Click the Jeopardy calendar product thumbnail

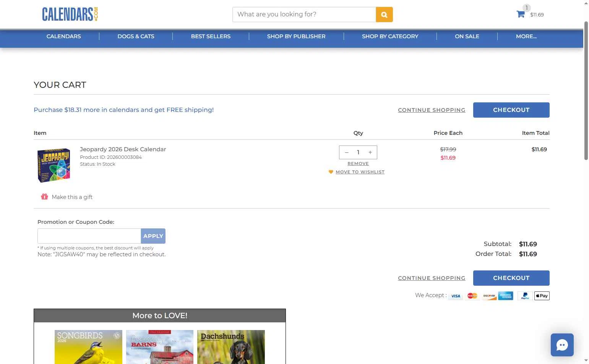(54, 165)
